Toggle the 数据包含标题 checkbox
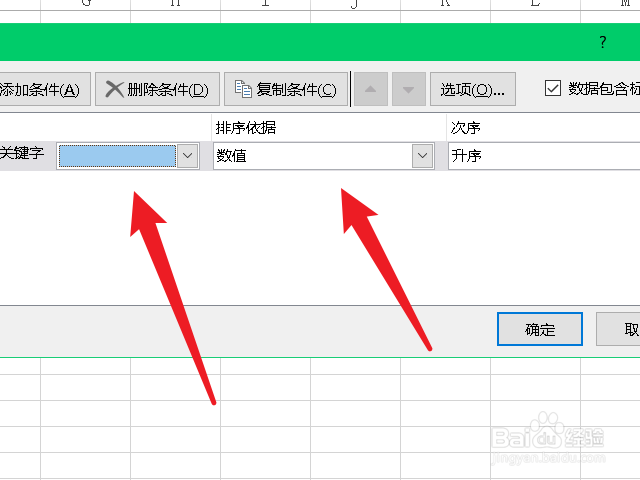Viewport: 640px width, 480px height. 553,88
